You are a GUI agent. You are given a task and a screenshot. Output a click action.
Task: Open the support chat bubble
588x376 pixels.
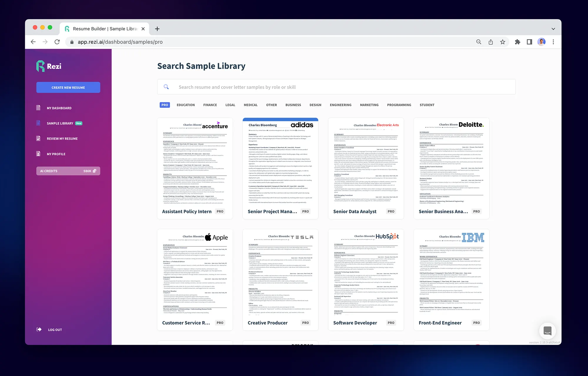(x=547, y=331)
